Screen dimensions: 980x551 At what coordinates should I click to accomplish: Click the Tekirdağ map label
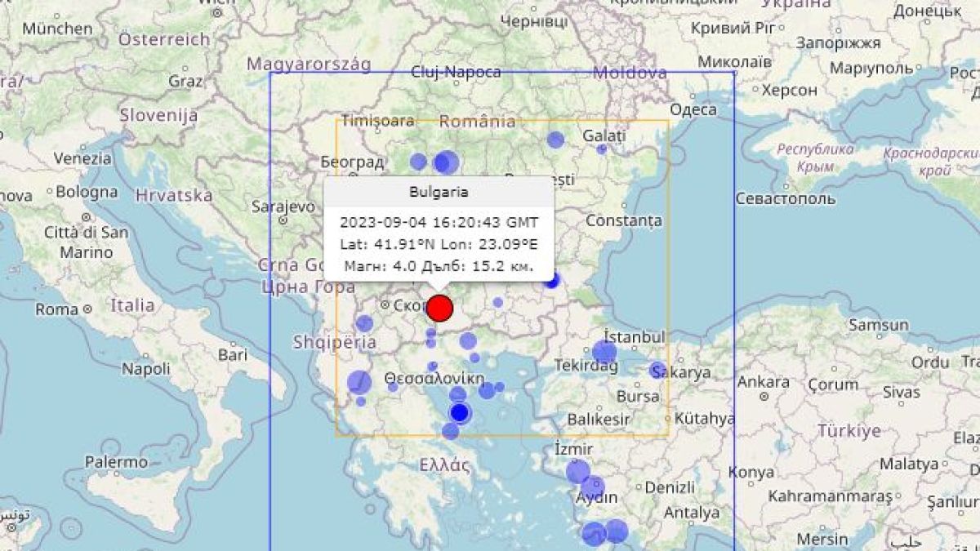coord(586,366)
